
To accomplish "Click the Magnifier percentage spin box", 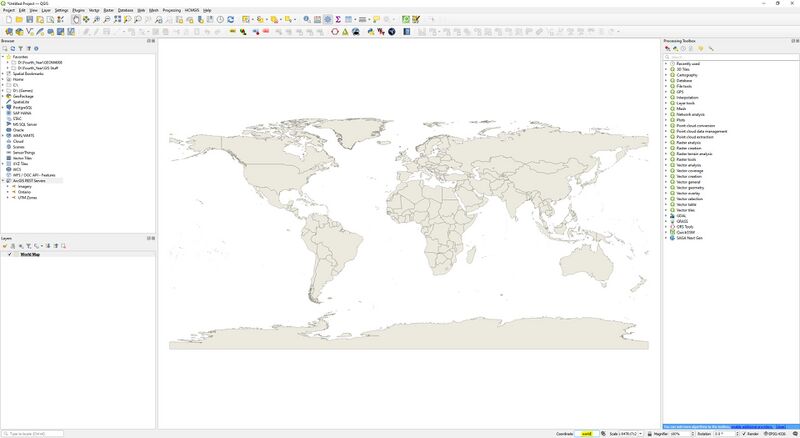I will tap(682, 433).
